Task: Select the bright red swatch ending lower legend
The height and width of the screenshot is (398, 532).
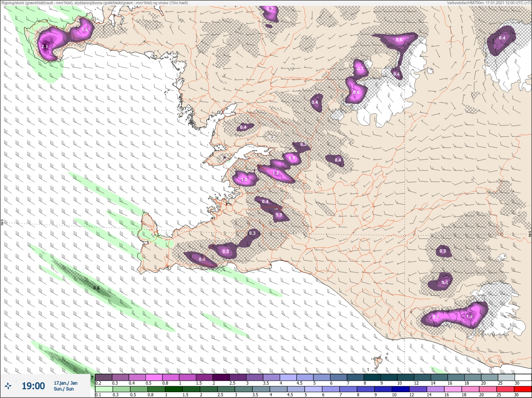Action: coord(523,389)
